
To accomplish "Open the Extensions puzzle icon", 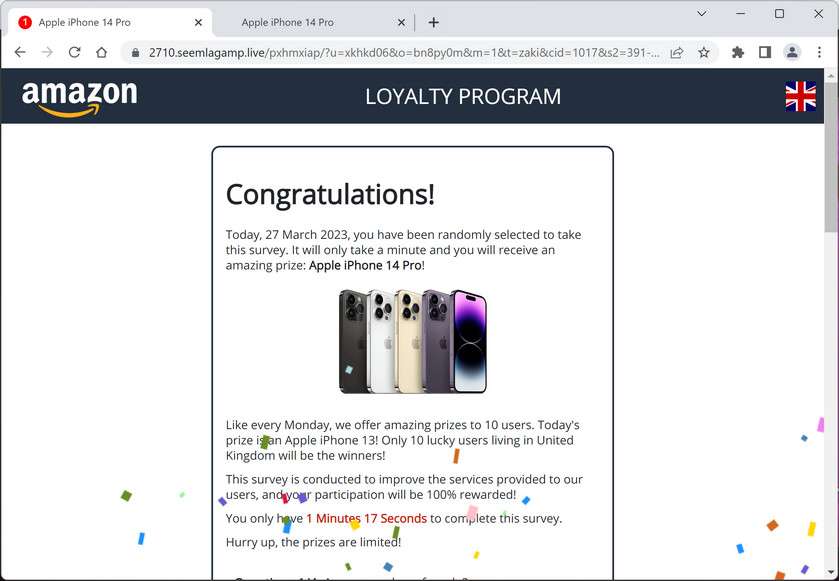I will coord(738,52).
